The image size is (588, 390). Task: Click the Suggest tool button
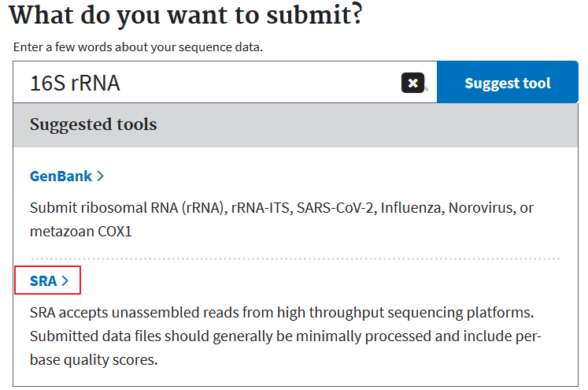508,82
